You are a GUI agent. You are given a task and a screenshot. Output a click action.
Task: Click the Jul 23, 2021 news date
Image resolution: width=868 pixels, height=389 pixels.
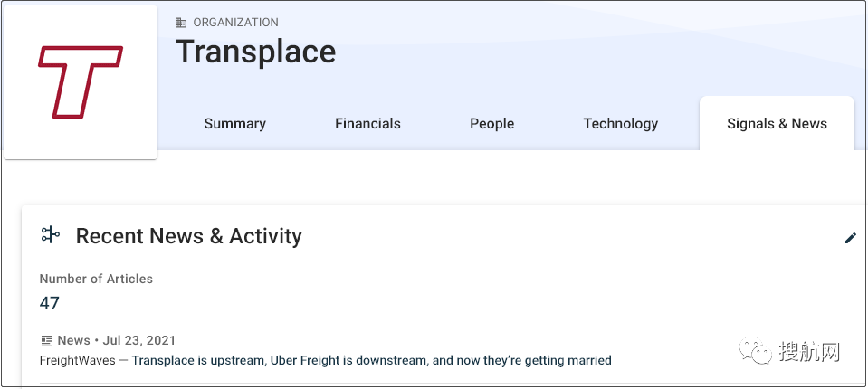tap(138, 341)
